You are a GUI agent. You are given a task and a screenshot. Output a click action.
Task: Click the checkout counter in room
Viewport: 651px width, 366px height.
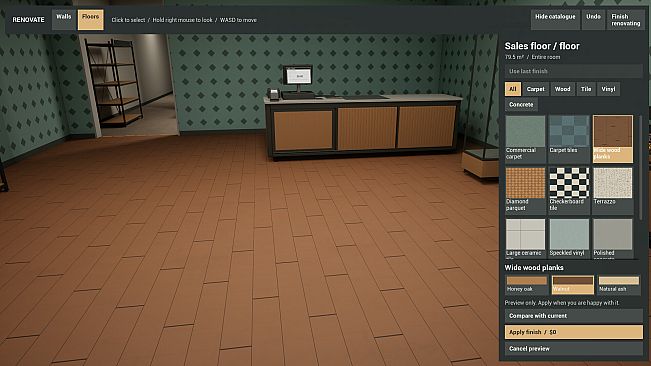pos(363,127)
